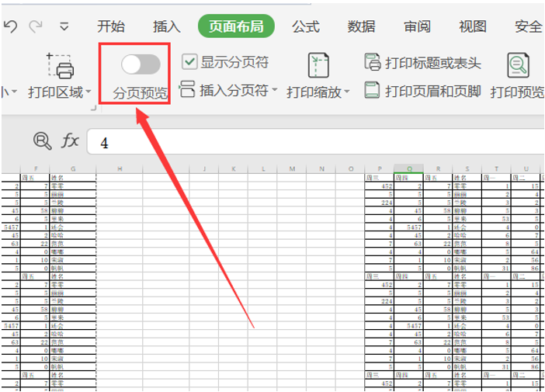Select column U header
The height and width of the screenshot is (392, 545).
click(526, 169)
